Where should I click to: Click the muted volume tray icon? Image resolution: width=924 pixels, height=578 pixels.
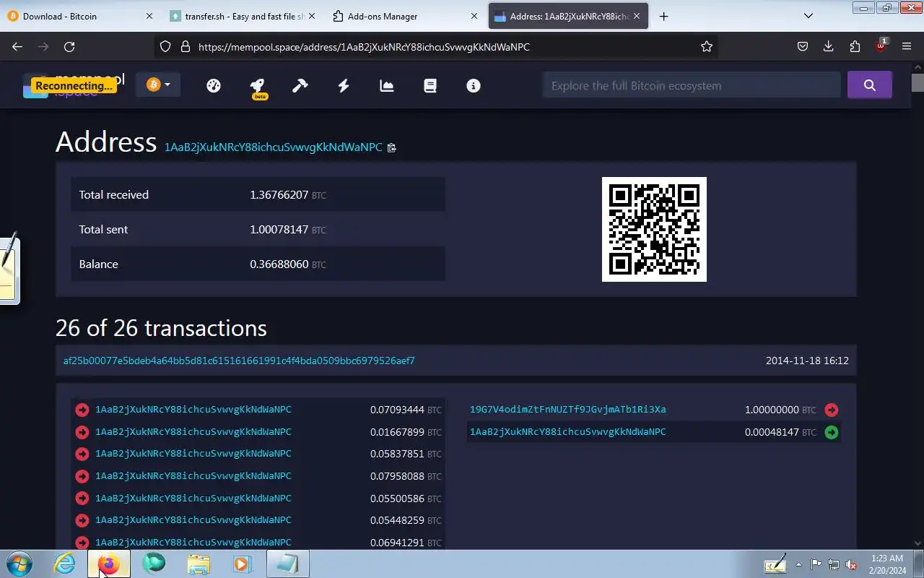coord(851,564)
